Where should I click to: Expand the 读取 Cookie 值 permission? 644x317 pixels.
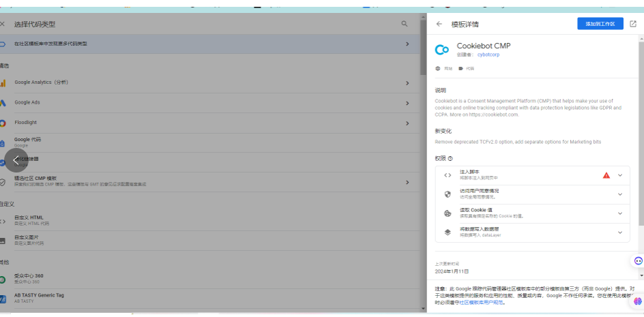pos(620,213)
